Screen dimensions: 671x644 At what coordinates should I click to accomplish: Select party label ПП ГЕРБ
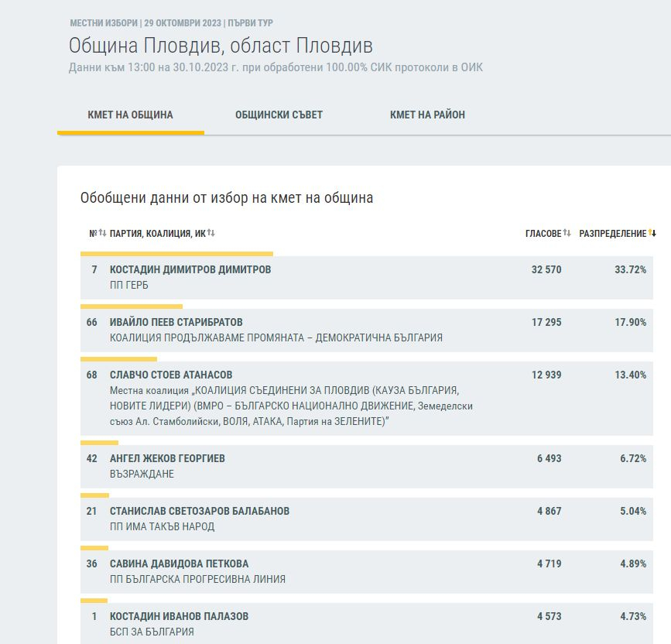[x=128, y=285]
